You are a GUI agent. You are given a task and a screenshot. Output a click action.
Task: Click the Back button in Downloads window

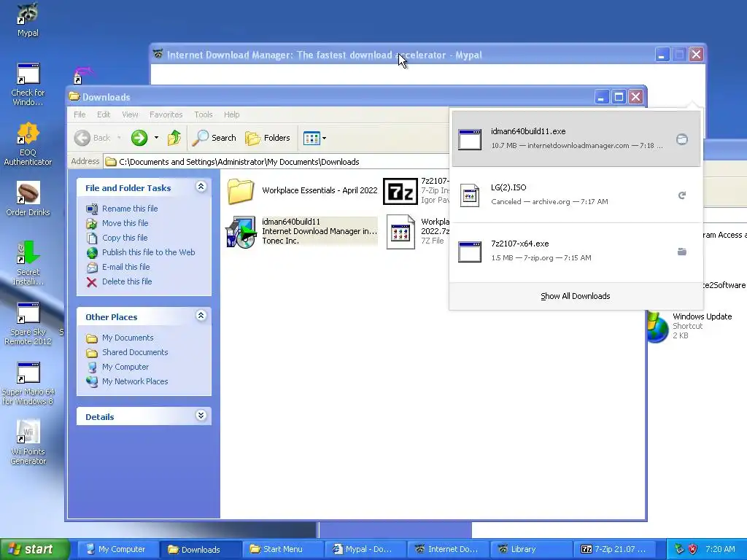coord(93,138)
